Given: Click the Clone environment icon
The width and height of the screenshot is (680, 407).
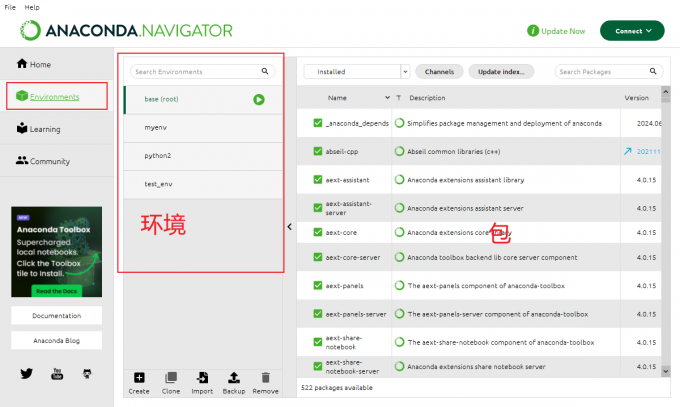Looking at the screenshot, I should (171, 378).
